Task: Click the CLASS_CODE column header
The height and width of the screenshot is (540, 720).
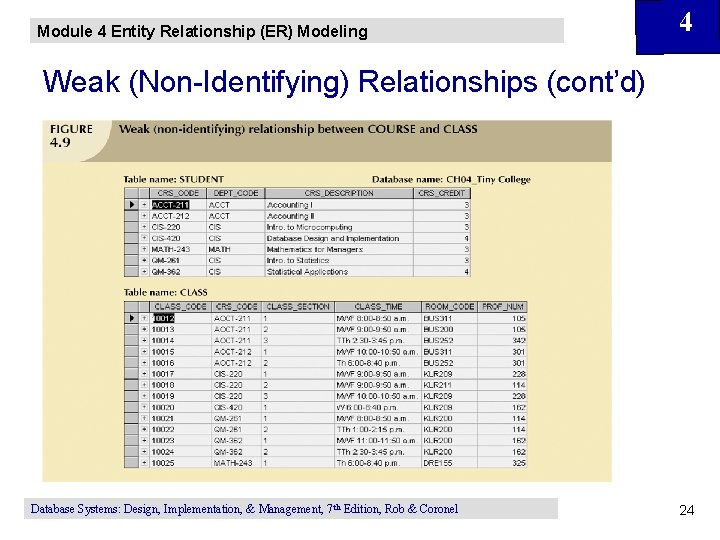Action: pos(180,307)
